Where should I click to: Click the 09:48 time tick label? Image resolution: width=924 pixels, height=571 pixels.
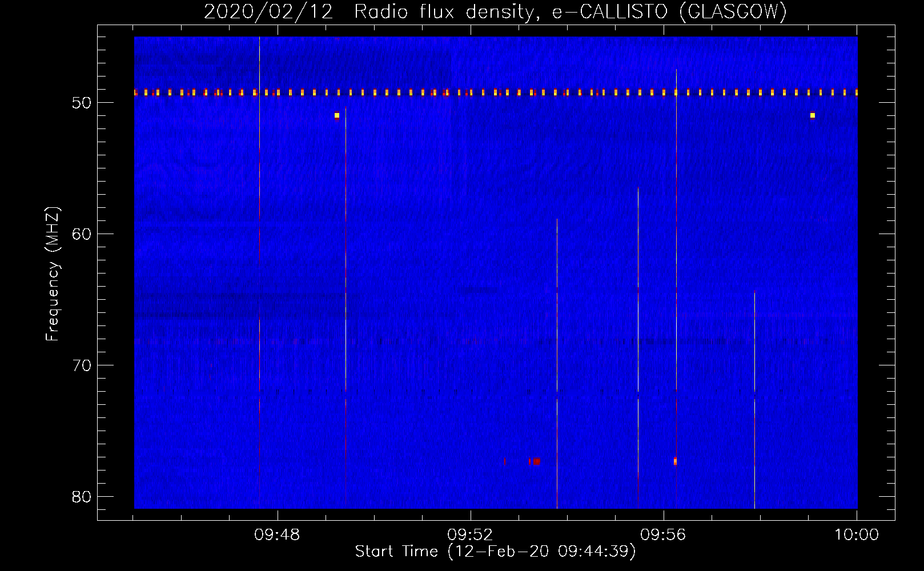pyautogui.click(x=277, y=535)
